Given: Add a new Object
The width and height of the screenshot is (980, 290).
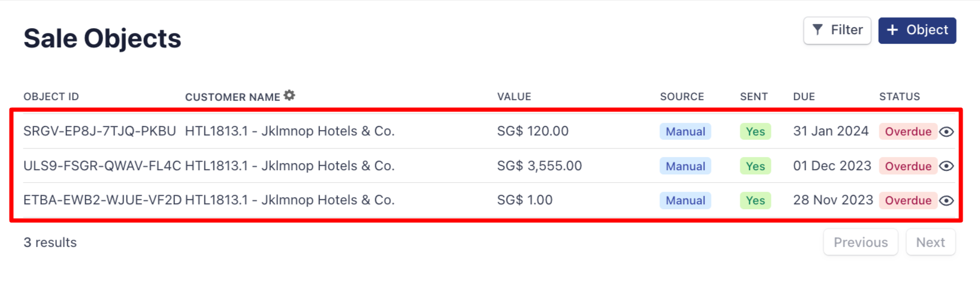Looking at the screenshot, I should [x=916, y=31].
